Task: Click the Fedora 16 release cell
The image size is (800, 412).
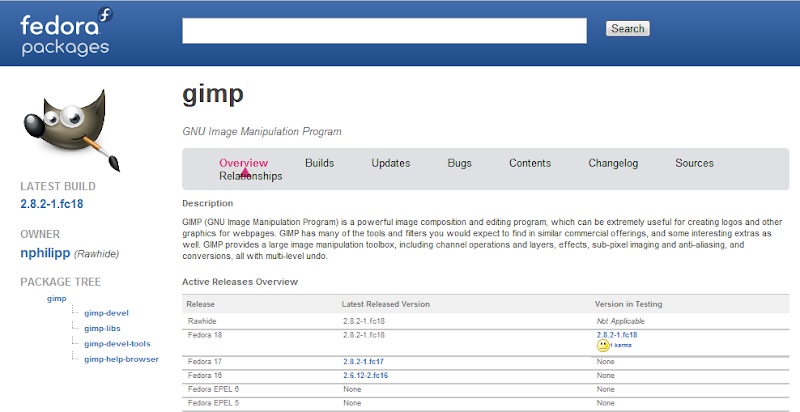Action: (x=205, y=375)
